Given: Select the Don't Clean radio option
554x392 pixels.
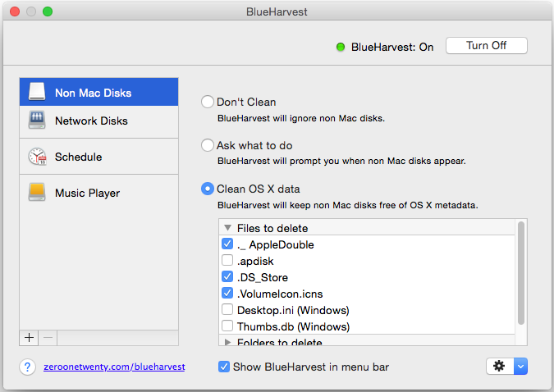Looking at the screenshot, I should point(208,103).
